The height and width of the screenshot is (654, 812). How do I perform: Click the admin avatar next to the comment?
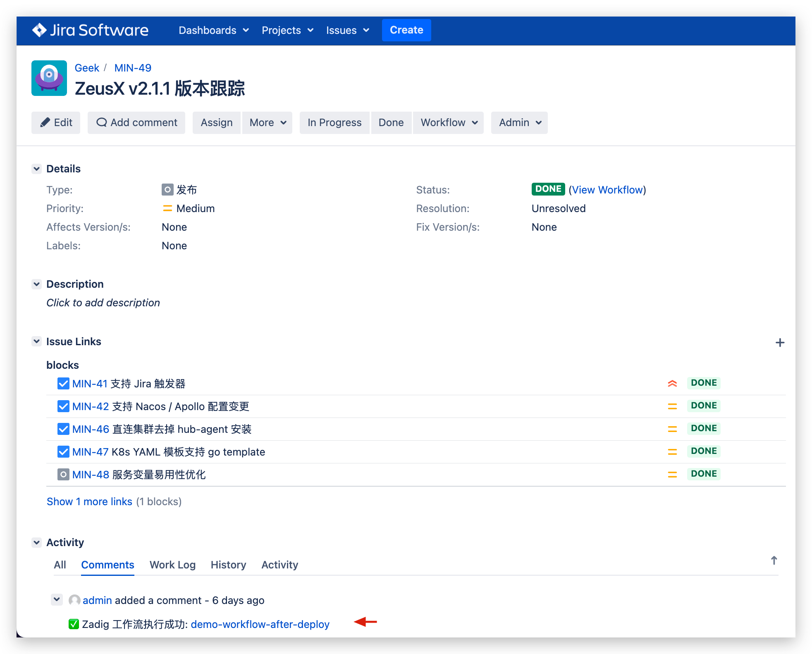click(x=74, y=600)
